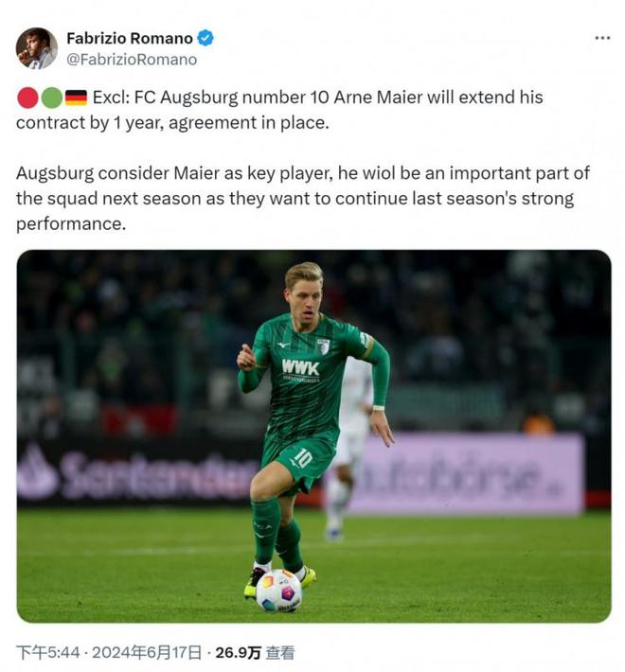Click the red circle emoji
The width and height of the screenshot is (625, 672).
coord(27,97)
